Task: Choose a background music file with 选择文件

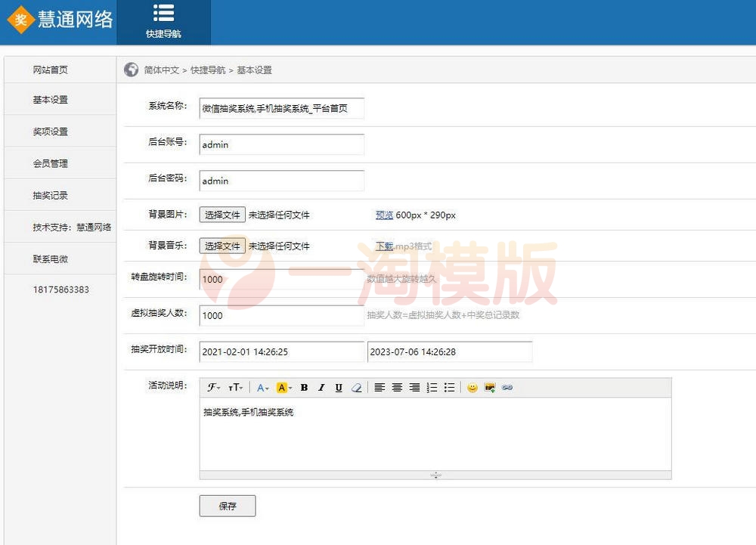Action: point(222,246)
